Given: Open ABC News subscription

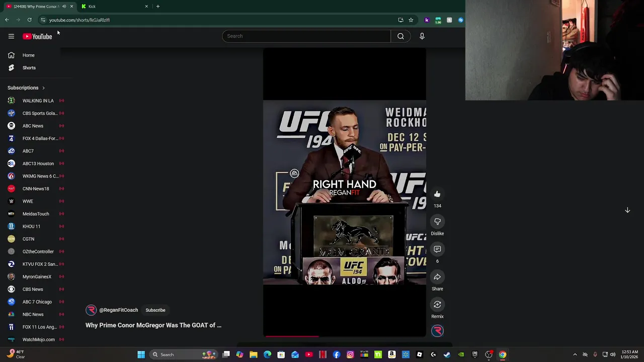Looking at the screenshot, I should pos(35,126).
